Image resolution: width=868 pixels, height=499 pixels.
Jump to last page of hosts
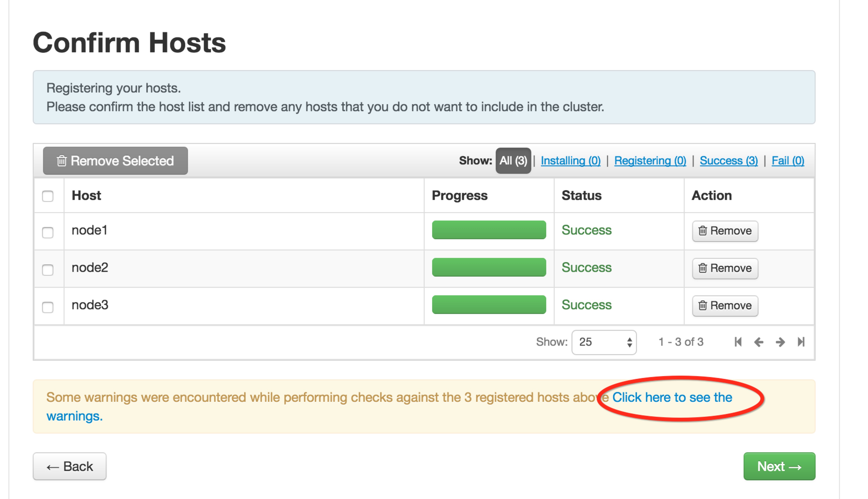pos(801,342)
